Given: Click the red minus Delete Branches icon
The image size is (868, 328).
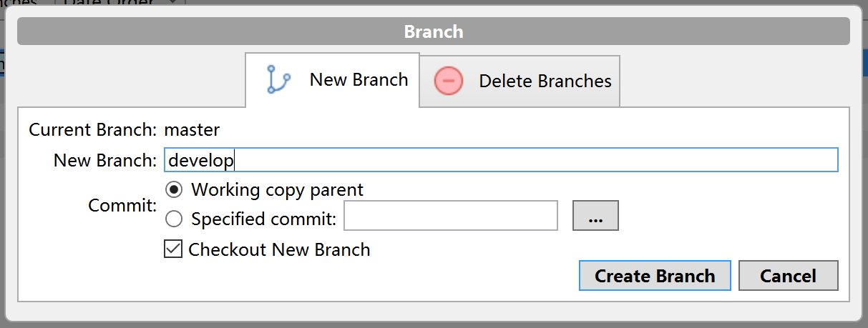Looking at the screenshot, I should coord(449,81).
